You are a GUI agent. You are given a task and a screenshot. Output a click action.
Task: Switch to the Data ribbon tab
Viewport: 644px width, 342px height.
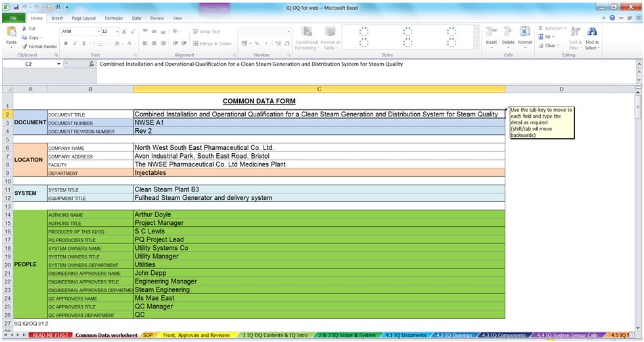(x=137, y=18)
